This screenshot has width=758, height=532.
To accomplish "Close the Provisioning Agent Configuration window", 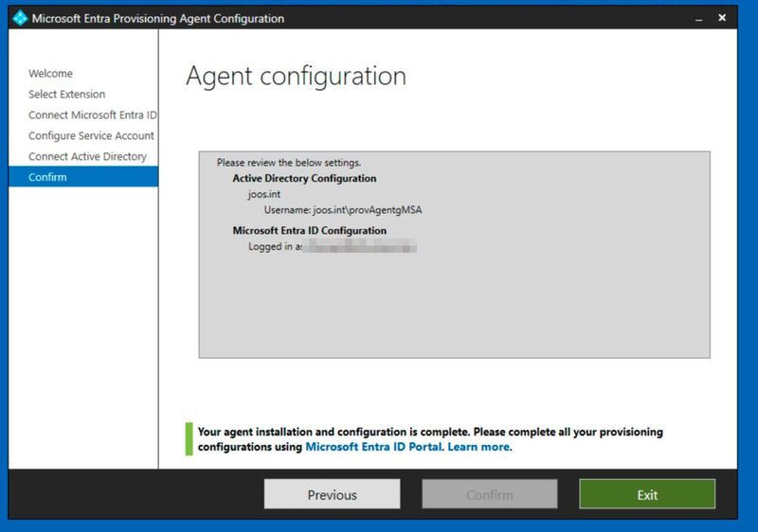I will tap(722, 18).
